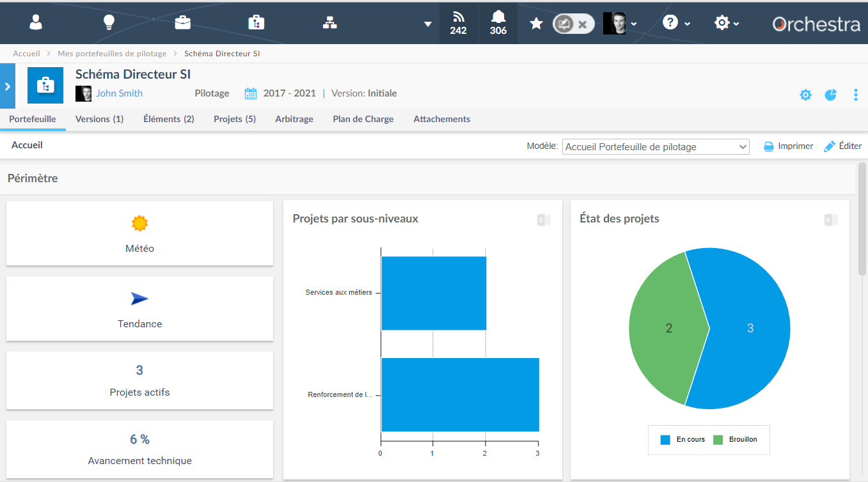The height and width of the screenshot is (482, 868).
Task: Open the user directory icon
Action: (35, 22)
